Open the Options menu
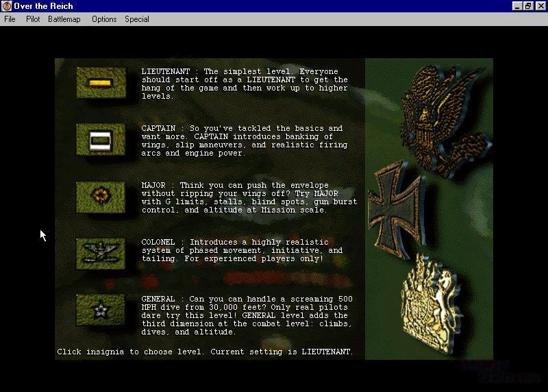 click(104, 19)
